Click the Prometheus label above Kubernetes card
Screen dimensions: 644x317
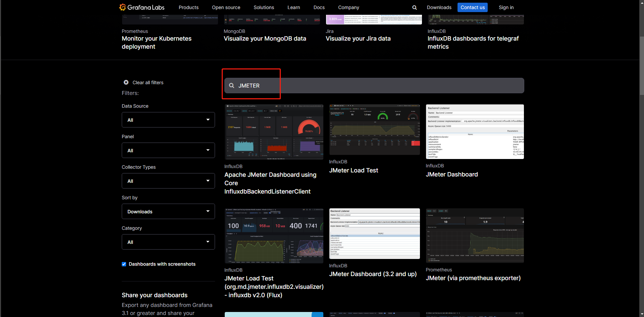[135, 31]
